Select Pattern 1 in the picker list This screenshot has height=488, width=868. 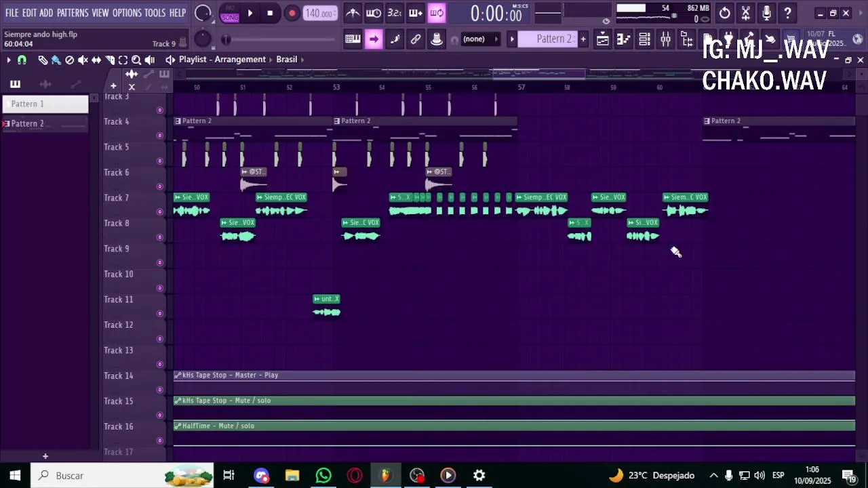[45, 104]
